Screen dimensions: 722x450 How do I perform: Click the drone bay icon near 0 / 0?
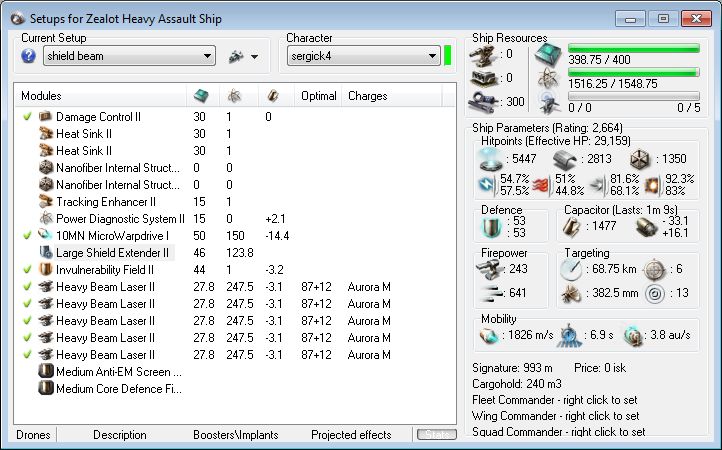[548, 102]
